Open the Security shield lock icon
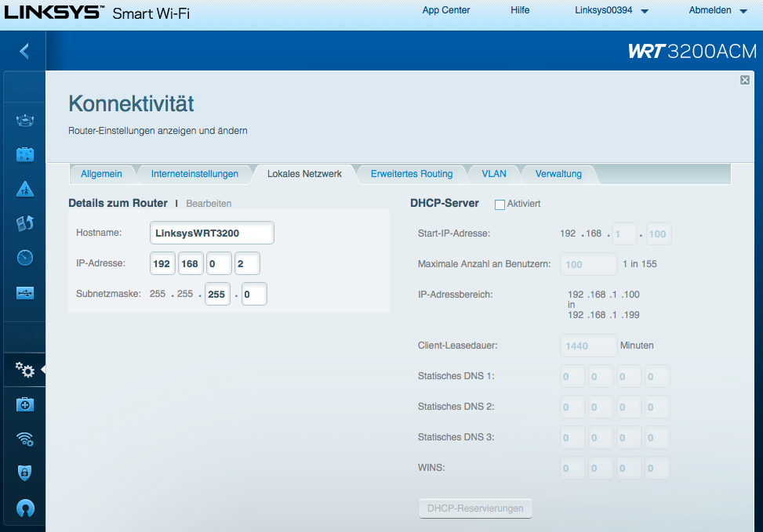The width and height of the screenshot is (763, 532). 25,472
